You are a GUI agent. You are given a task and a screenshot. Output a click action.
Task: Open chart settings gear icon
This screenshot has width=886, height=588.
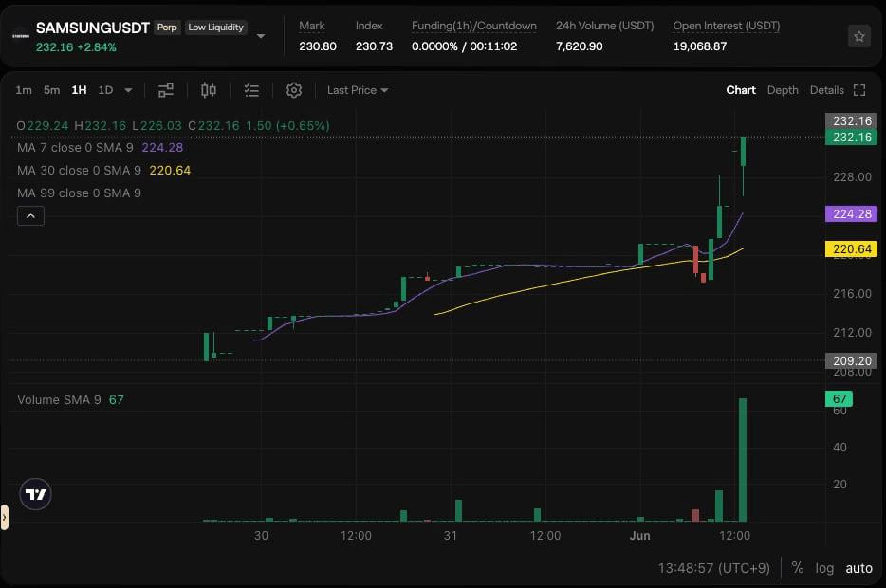tap(294, 90)
